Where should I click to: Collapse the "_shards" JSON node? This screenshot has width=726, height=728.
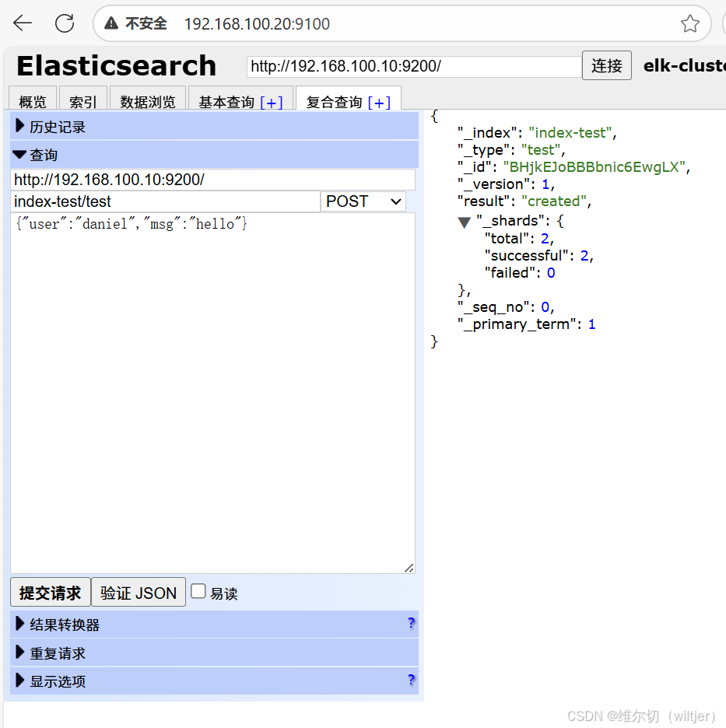pos(464,222)
